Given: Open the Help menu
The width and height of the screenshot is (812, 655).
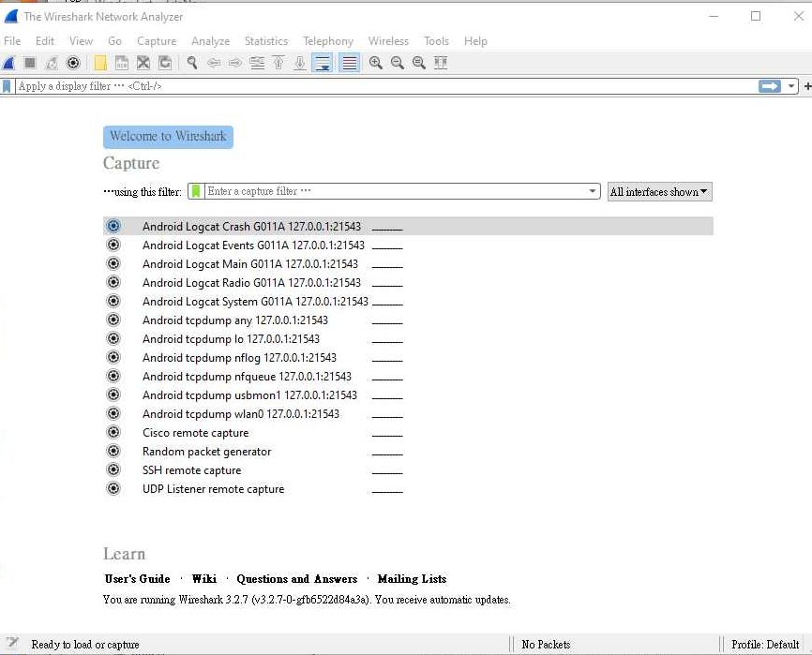Looking at the screenshot, I should pos(475,41).
